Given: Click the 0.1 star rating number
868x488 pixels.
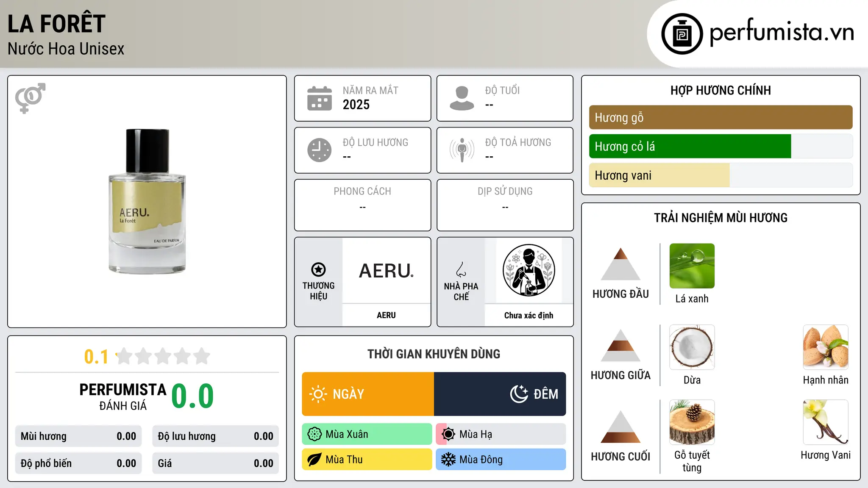Looking at the screenshot, I should [x=96, y=357].
